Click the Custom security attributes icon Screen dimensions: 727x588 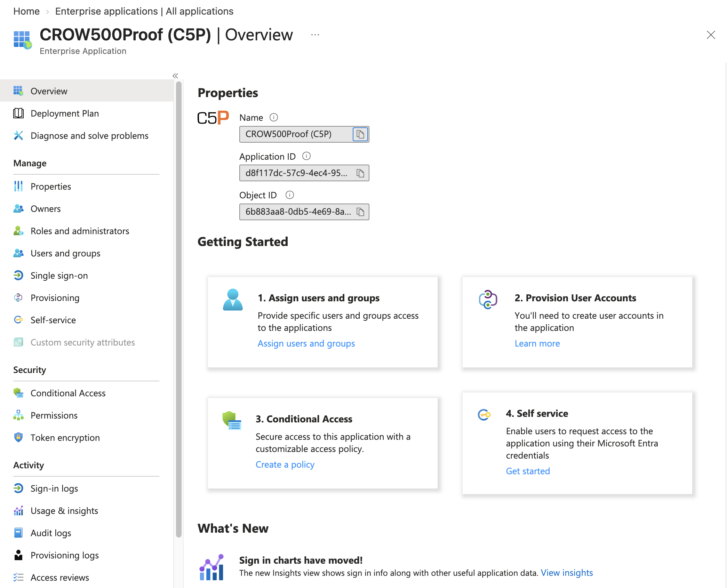click(x=18, y=342)
